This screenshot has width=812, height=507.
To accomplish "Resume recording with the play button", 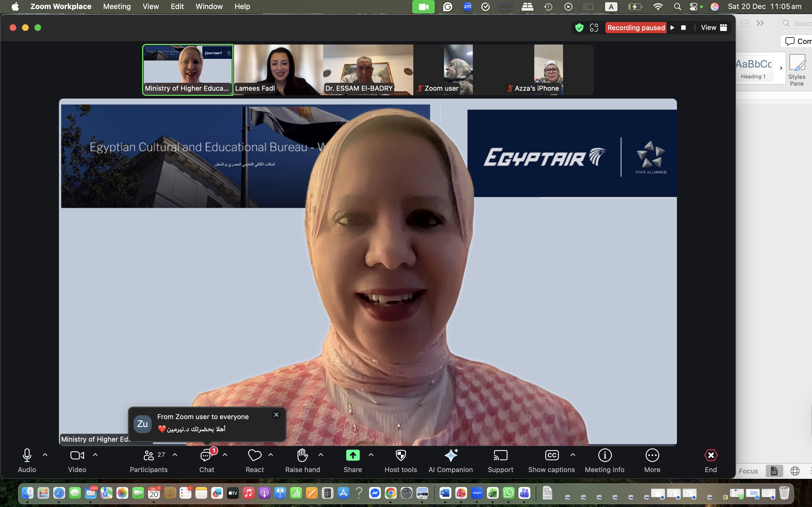I will pos(672,28).
